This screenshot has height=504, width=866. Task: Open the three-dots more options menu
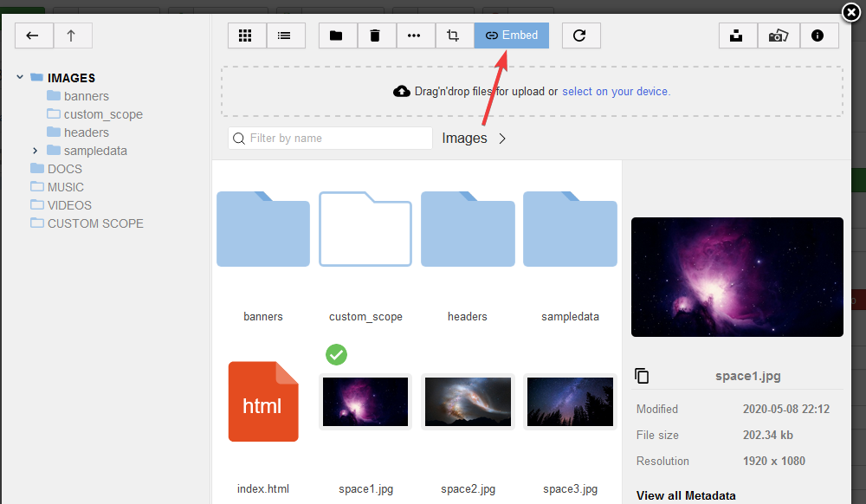coord(414,36)
